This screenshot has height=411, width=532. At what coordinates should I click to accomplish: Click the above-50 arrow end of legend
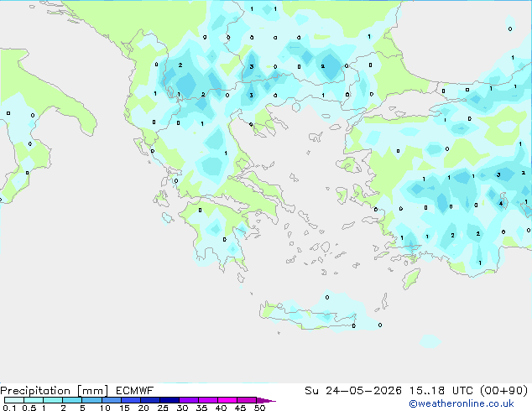tap(266, 400)
